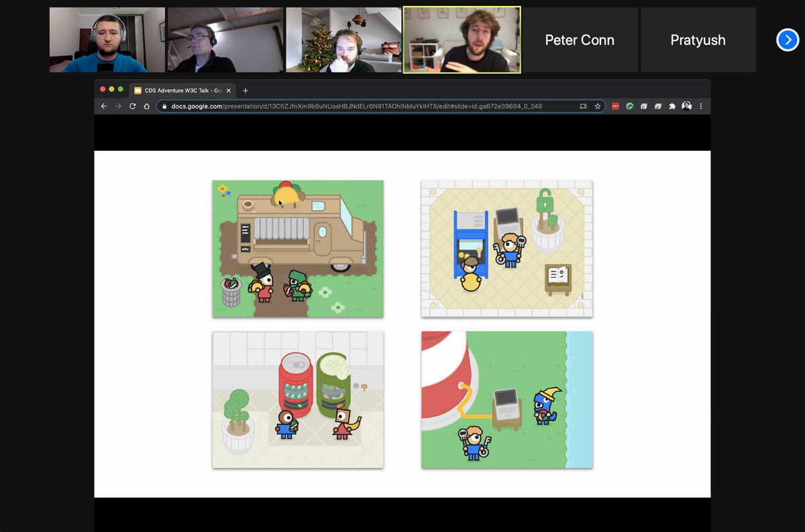Open the Chrome three-dot menu
Image resolution: width=805 pixels, height=532 pixels.
pyautogui.click(x=700, y=106)
